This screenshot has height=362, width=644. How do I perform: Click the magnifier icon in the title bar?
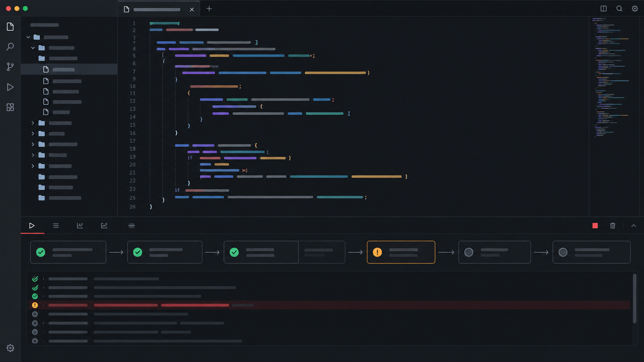(x=619, y=8)
